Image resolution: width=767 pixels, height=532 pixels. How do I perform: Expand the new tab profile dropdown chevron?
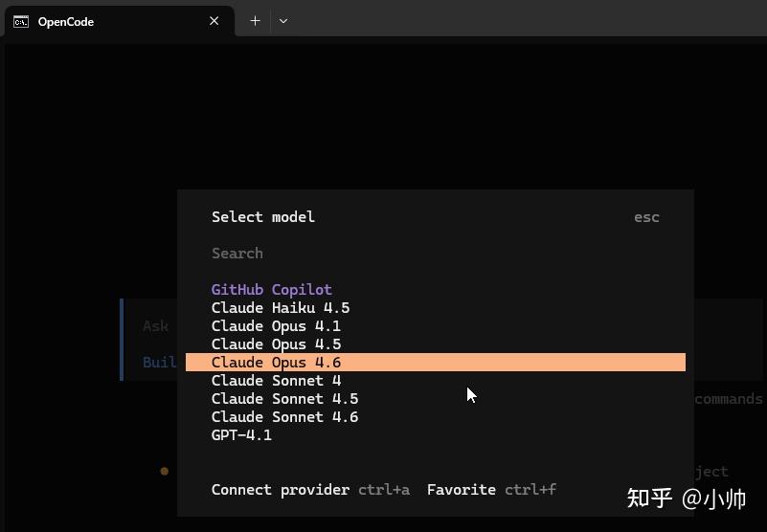click(x=283, y=21)
